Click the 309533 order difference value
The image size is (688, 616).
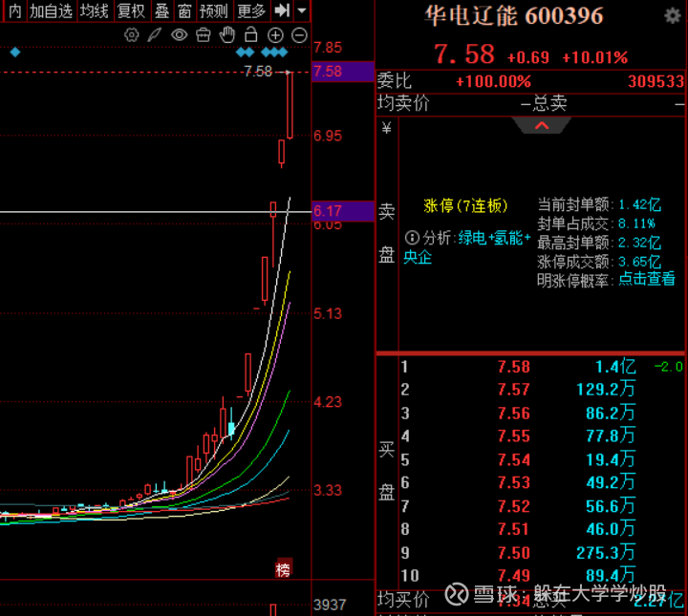656,81
